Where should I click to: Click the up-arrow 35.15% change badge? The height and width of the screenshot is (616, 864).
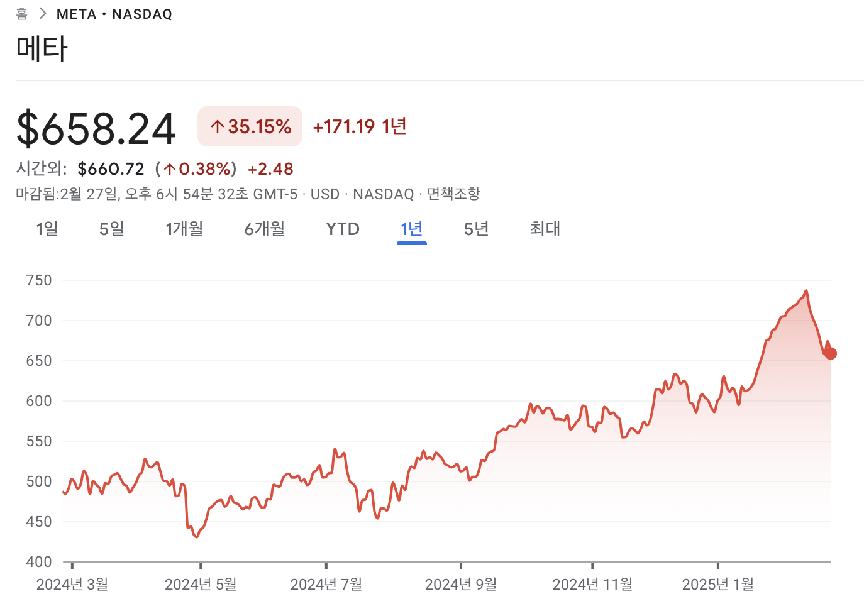[x=250, y=126]
